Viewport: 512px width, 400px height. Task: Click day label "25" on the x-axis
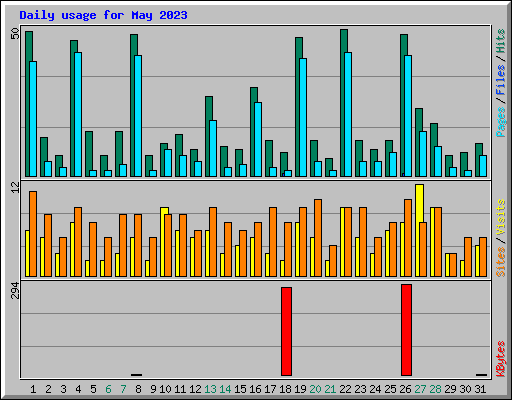tap(390, 389)
